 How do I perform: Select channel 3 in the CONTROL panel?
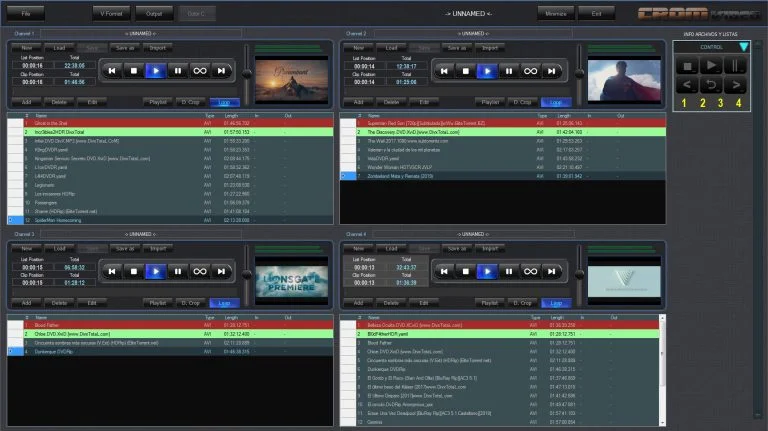[x=720, y=103]
